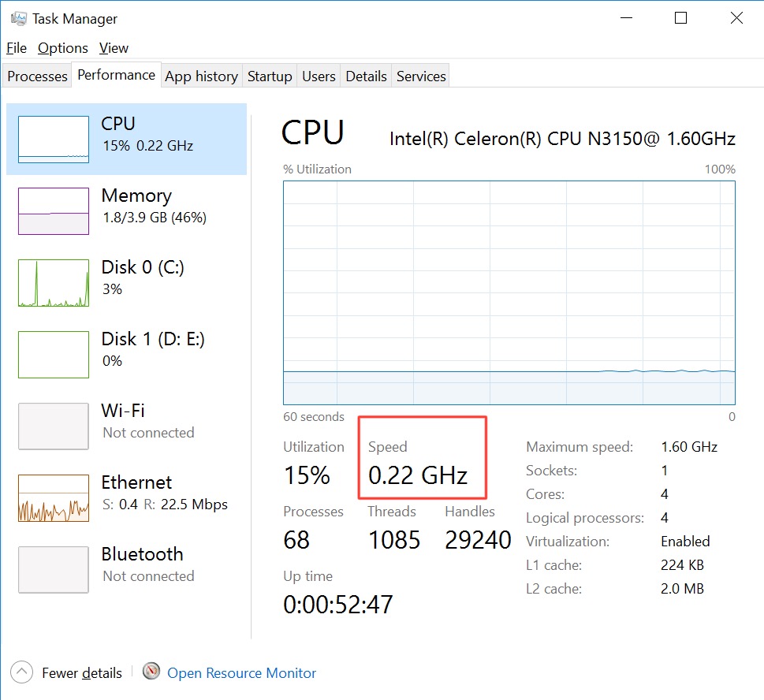Screen dimensions: 764x700
Task: Open the Details tab
Action: pos(366,76)
